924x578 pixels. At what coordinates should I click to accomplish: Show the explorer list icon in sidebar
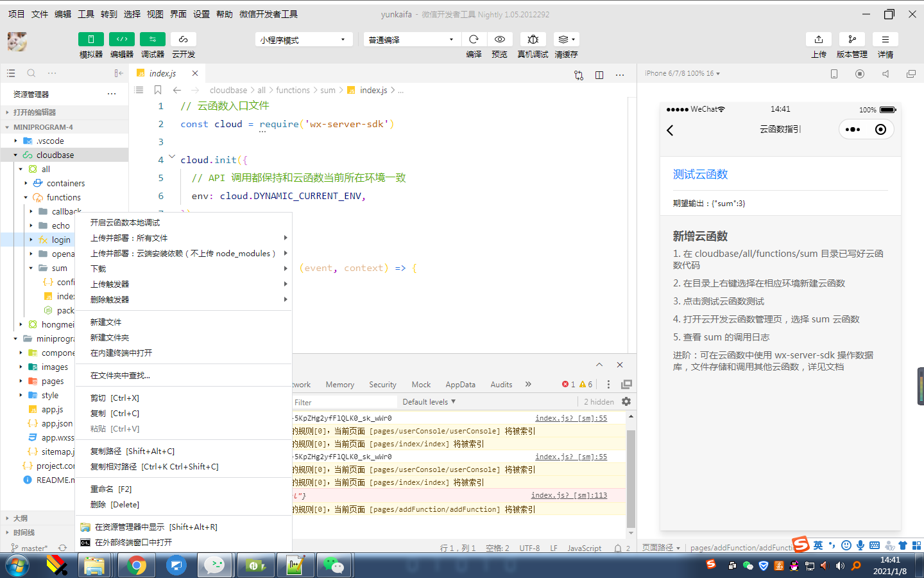[x=11, y=73]
